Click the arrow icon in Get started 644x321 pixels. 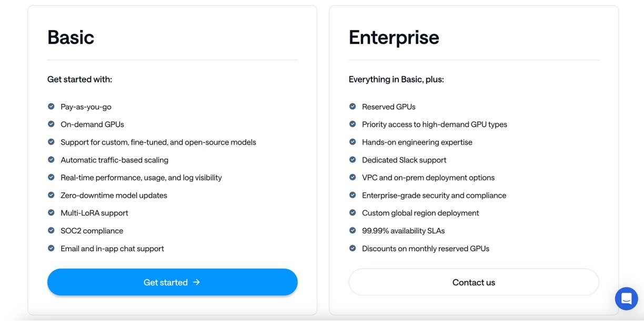click(197, 282)
